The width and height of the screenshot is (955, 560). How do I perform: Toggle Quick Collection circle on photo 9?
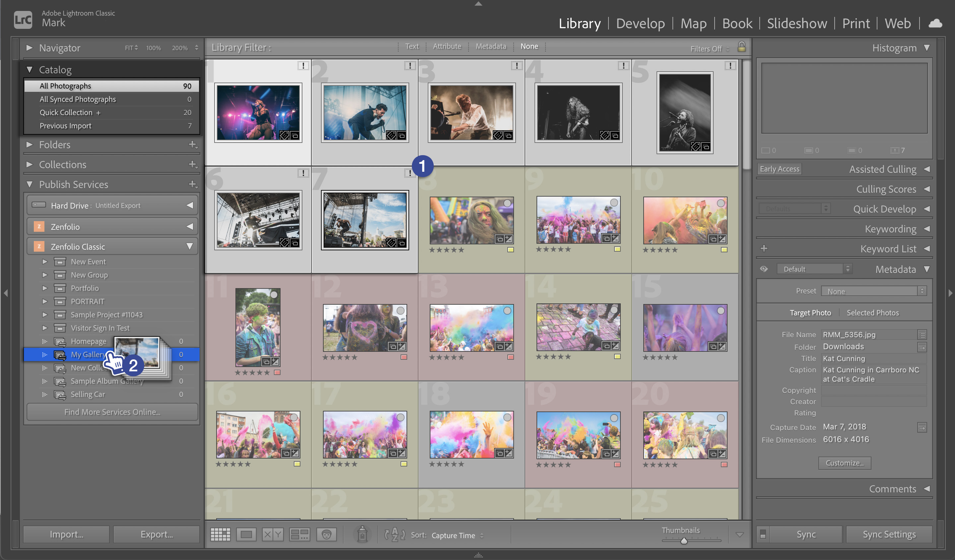(x=614, y=203)
